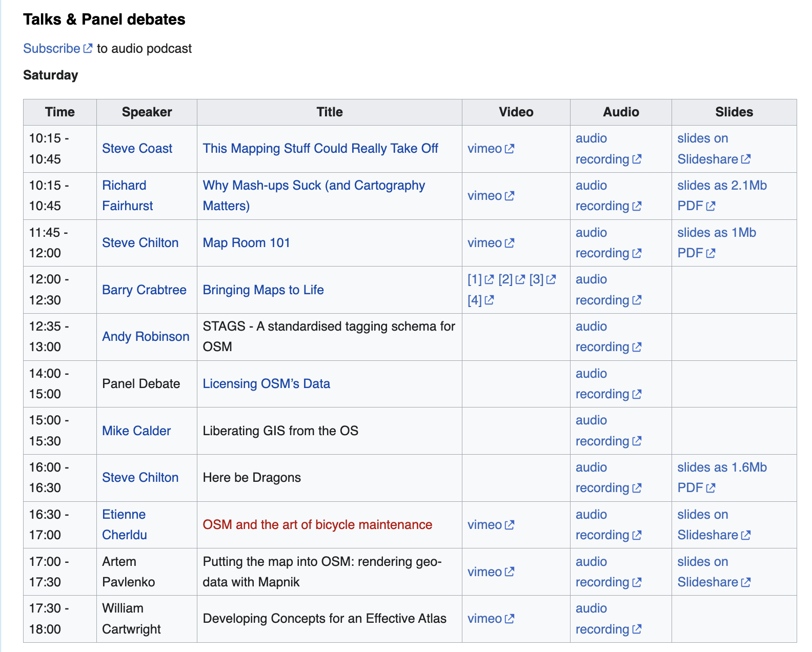812x652 pixels.
Task: Open 'Licensing OSM's Data' page
Action: pos(266,384)
